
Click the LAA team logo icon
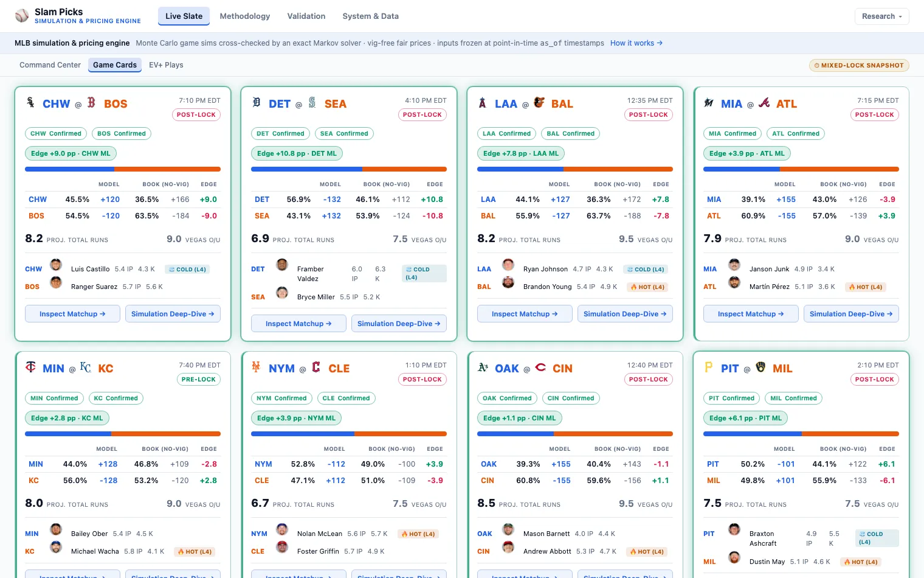pyautogui.click(x=483, y=102)
